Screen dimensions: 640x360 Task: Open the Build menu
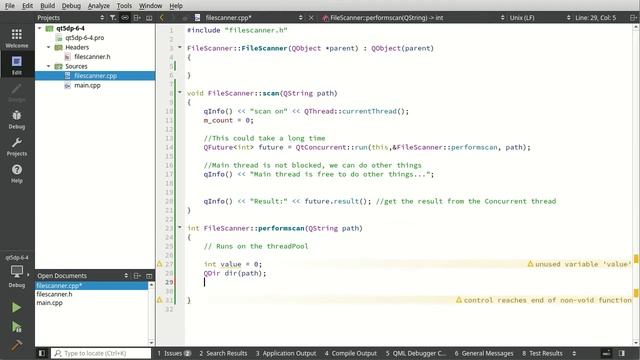(47, 6)
